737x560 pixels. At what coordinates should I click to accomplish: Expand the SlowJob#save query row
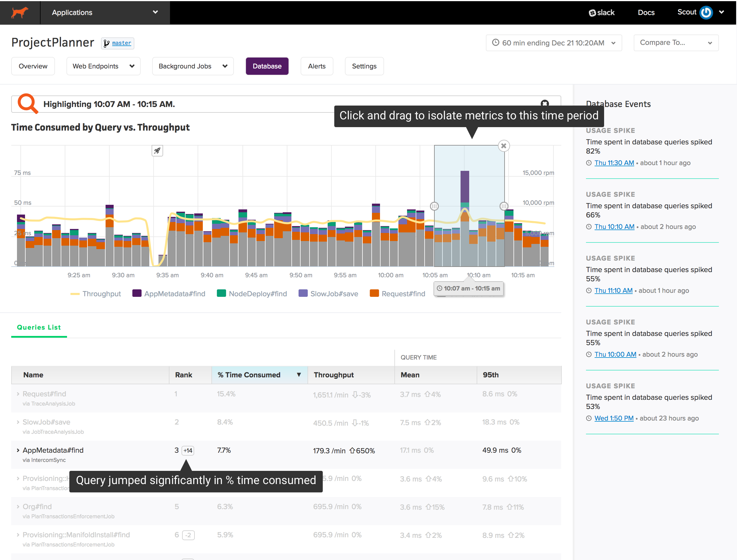coord(18,422)
